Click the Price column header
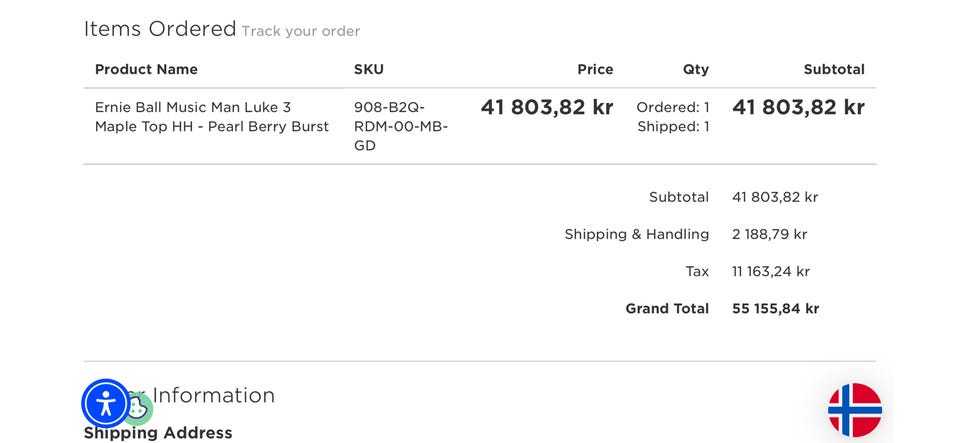 click(595, 69)
